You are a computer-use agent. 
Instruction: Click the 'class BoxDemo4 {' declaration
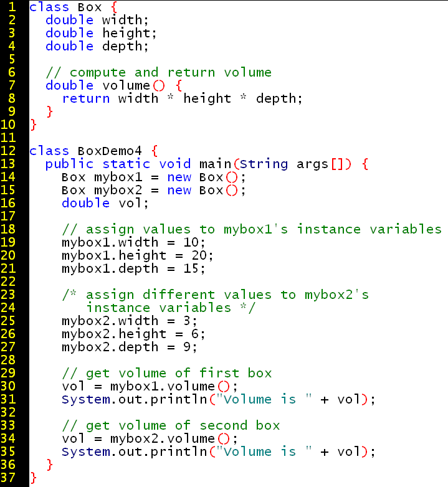point(94,151)
